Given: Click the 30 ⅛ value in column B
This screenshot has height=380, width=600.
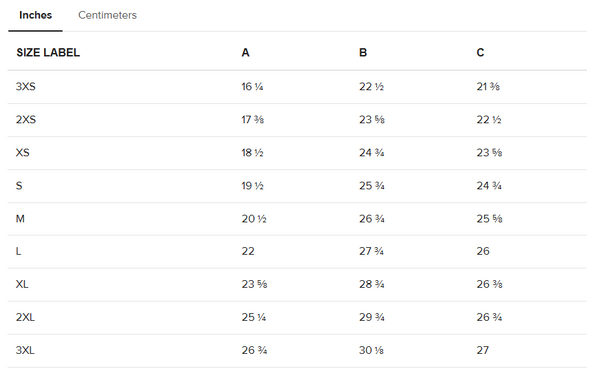Looking at the screenshot, I should click(x=371, y=350).
